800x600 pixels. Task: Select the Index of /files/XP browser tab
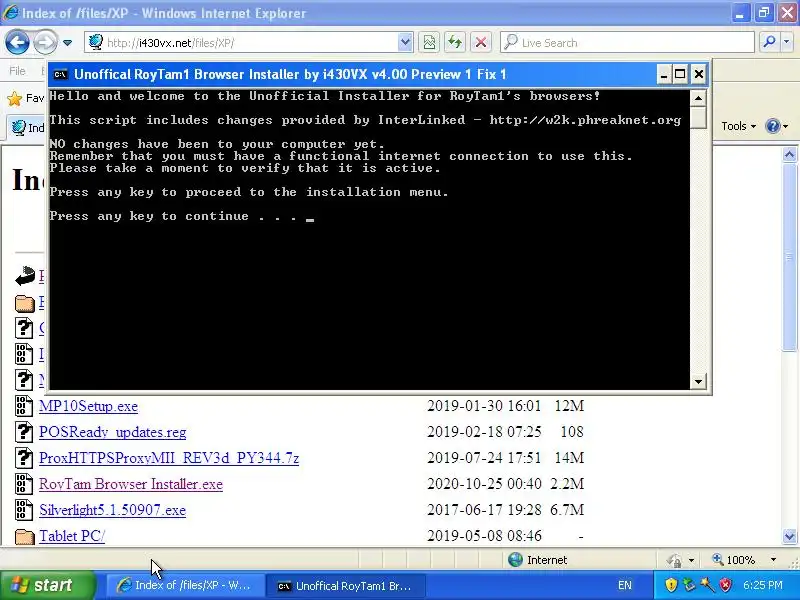(x=28, y=128)
